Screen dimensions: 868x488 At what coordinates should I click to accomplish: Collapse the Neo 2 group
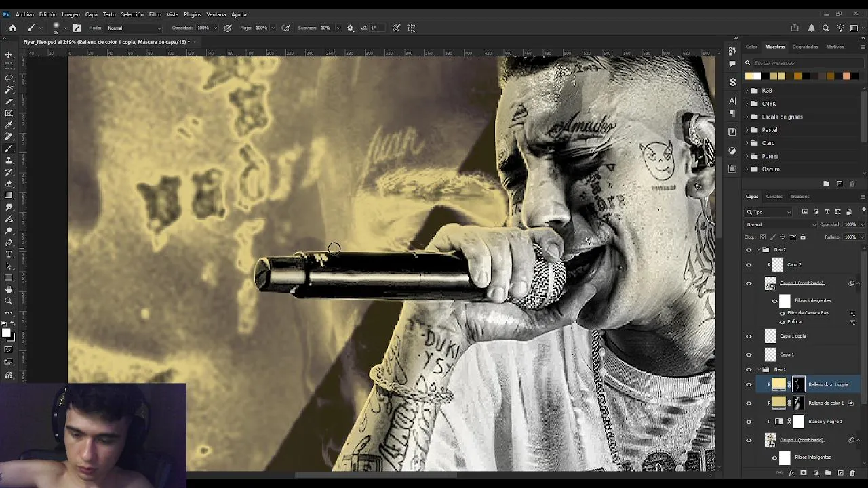759,249
